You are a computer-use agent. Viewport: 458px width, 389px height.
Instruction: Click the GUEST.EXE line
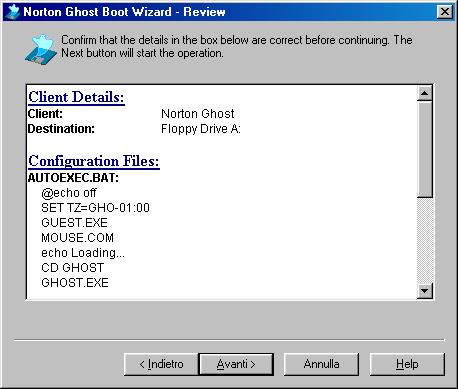pyautogui.click(x=74, y=223)
